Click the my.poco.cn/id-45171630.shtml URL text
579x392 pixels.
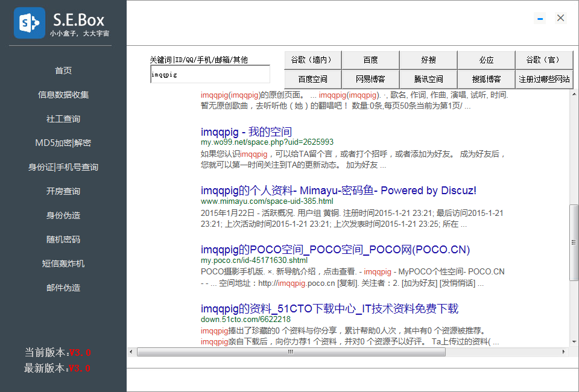pos(254,260)
